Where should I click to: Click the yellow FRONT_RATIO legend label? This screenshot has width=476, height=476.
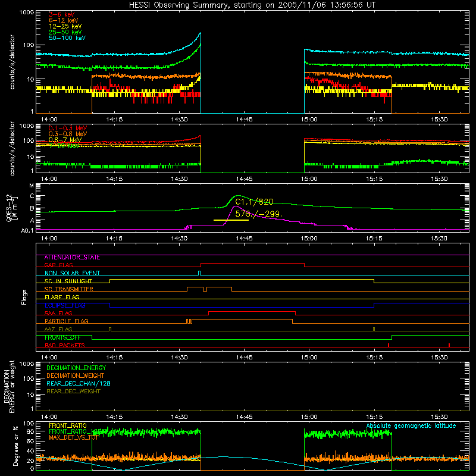pos(68,425)
